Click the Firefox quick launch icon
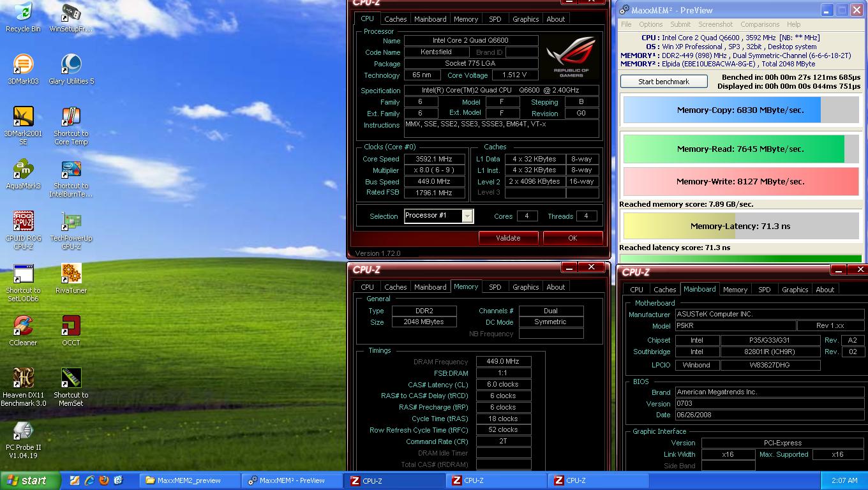868x490 pixels. pyautogui.click(x=104, y=480)
